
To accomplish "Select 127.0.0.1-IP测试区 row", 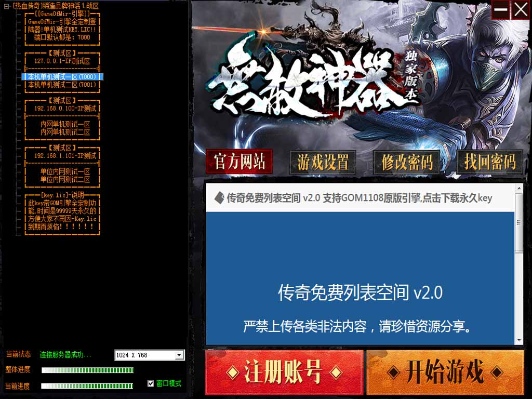I will 62,61.
